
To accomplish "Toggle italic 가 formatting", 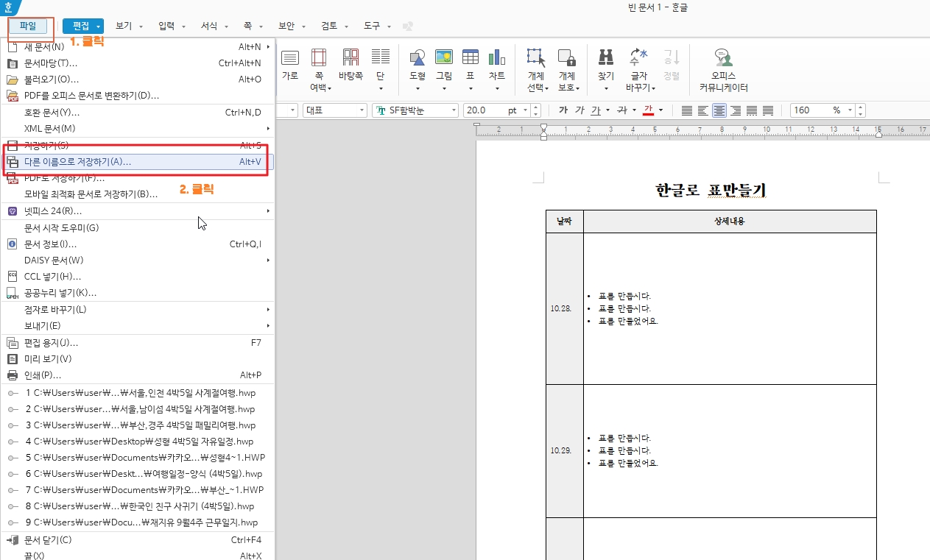I will [x=580, y=110].
